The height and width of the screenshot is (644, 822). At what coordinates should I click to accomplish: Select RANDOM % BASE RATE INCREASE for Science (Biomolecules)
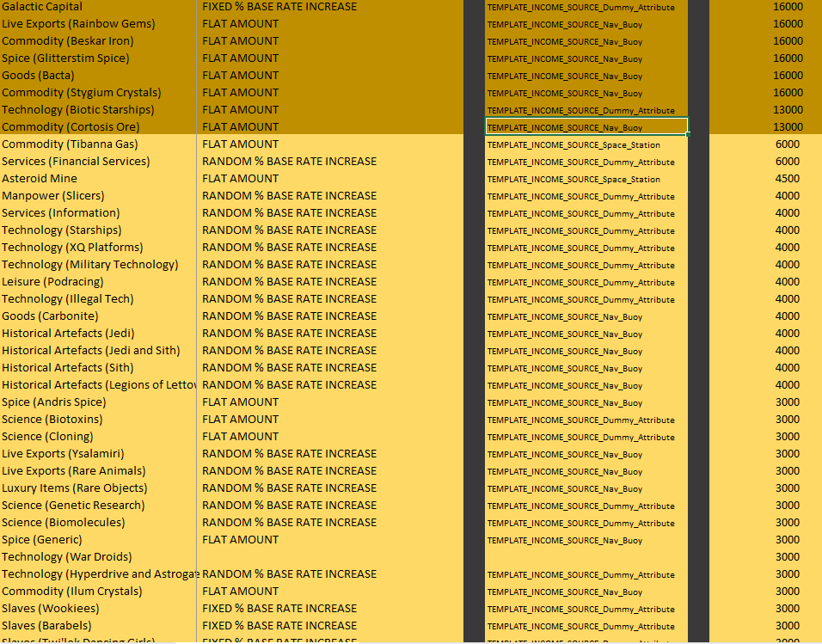pos(290,522)
